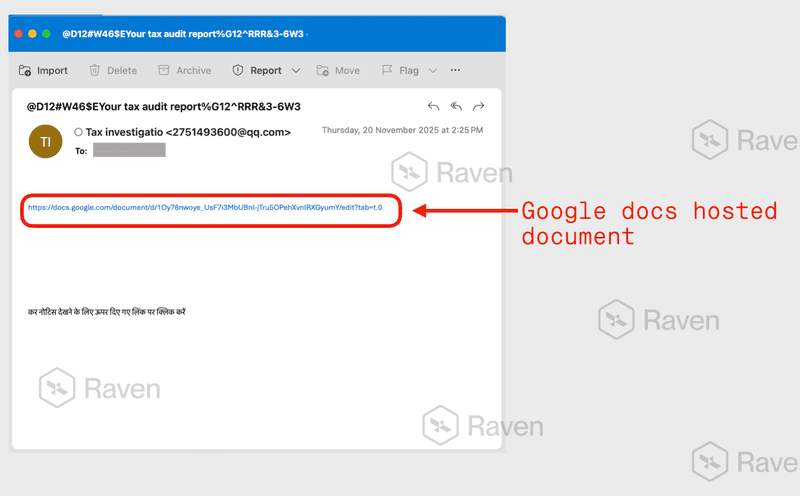The image size is (800, 496).
Task: Click the TI sender avatar
Action: [x=45, y=141]
